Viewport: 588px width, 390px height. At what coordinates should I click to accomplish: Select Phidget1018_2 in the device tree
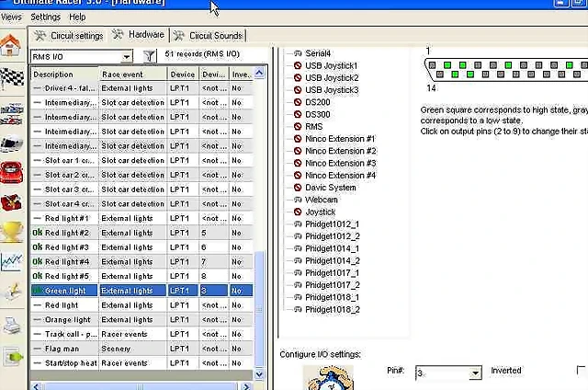(x=333, y=310)
